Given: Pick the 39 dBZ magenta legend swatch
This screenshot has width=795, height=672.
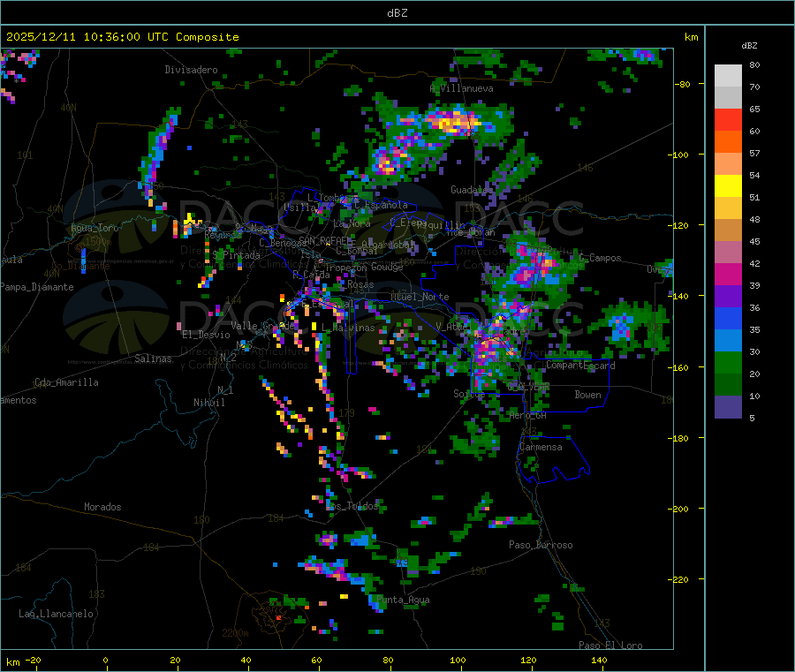Looking at the screenshot, I should 728,274.
